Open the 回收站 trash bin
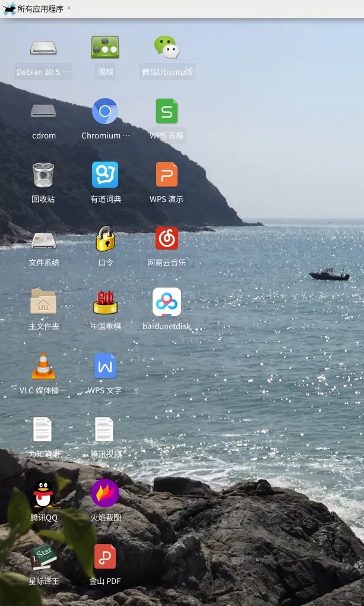This screenshot has width=364, height=606. click(x=43, y=175)
